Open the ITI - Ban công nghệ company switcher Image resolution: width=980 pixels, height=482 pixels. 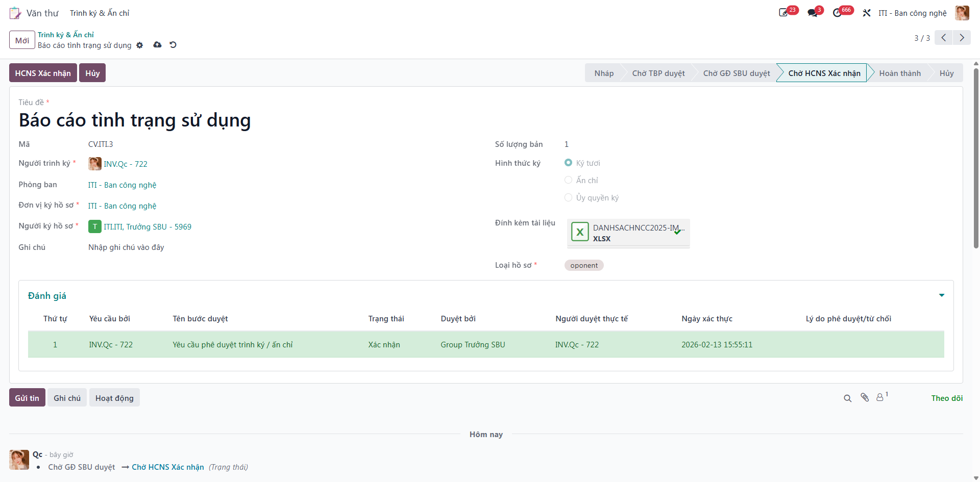[912, 13]
